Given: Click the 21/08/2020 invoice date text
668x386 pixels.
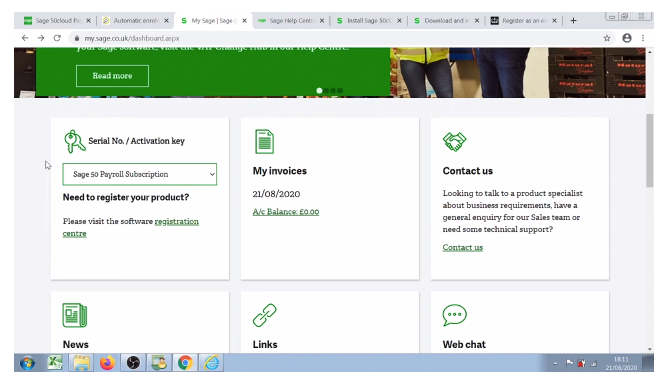Looking at the screenshot, I should pos(276,194).
